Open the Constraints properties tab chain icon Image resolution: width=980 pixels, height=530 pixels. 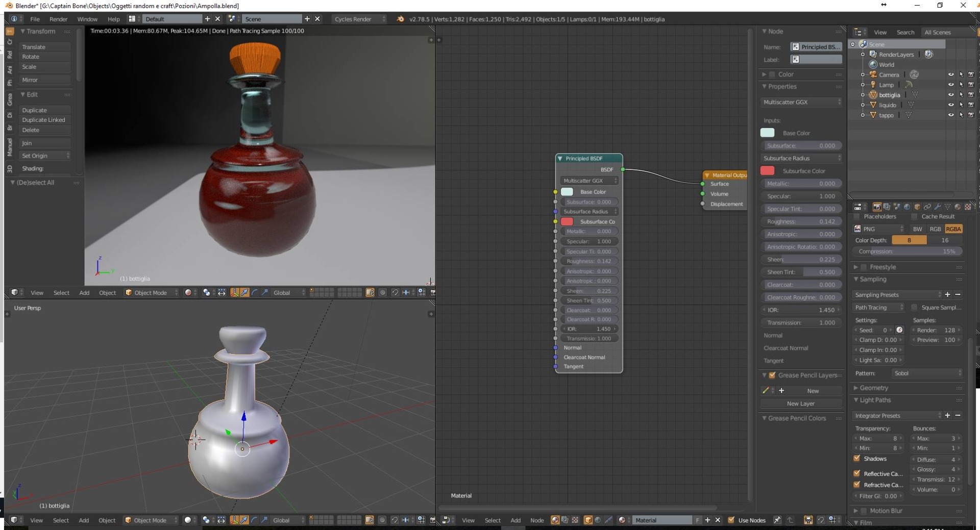[x=927, y=207]
